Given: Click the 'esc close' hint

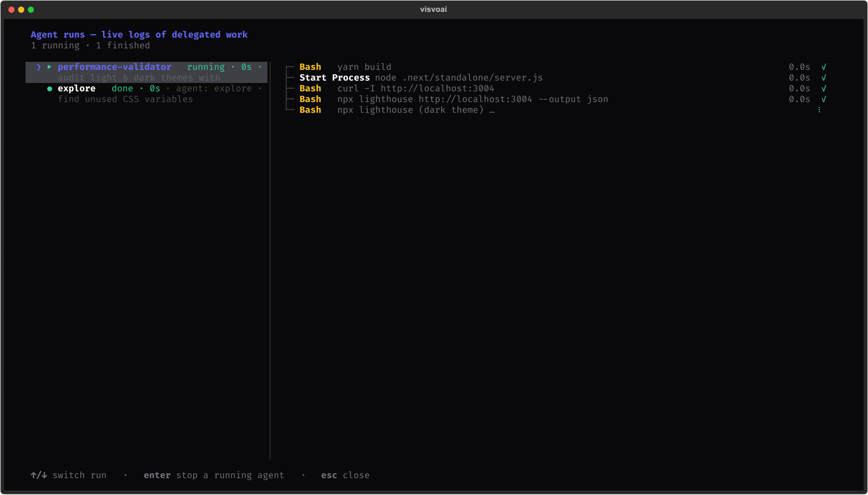Looking at the screenshot, I should tap(345, 475).
